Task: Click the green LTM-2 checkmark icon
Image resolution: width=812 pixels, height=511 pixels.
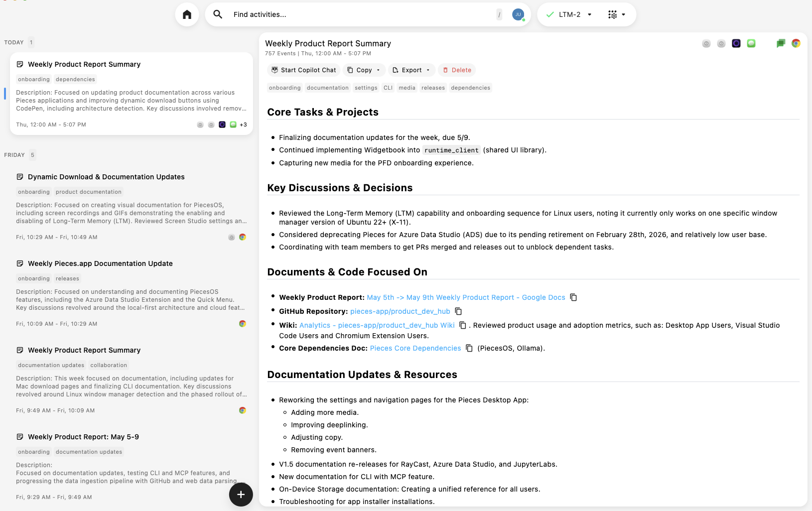Action: (550, 14)
